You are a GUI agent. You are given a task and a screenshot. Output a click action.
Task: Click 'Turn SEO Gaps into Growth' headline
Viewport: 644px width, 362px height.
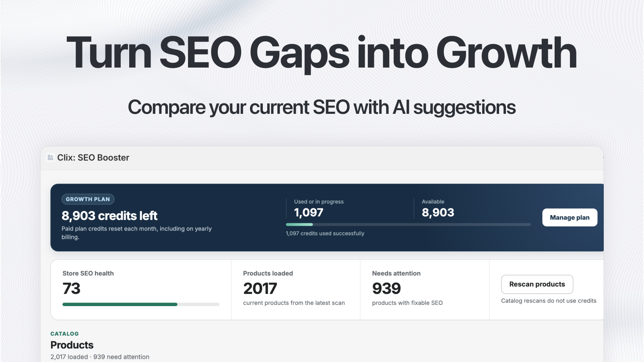(322, 53)
